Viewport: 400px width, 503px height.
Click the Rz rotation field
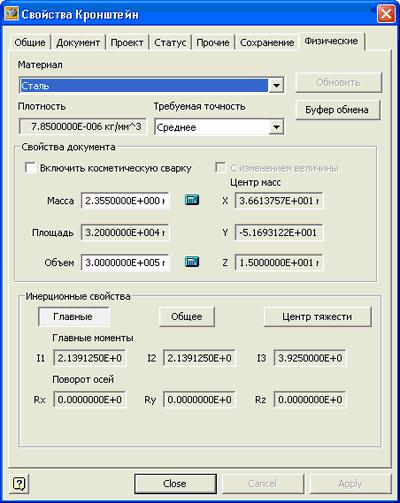point(310,399)
